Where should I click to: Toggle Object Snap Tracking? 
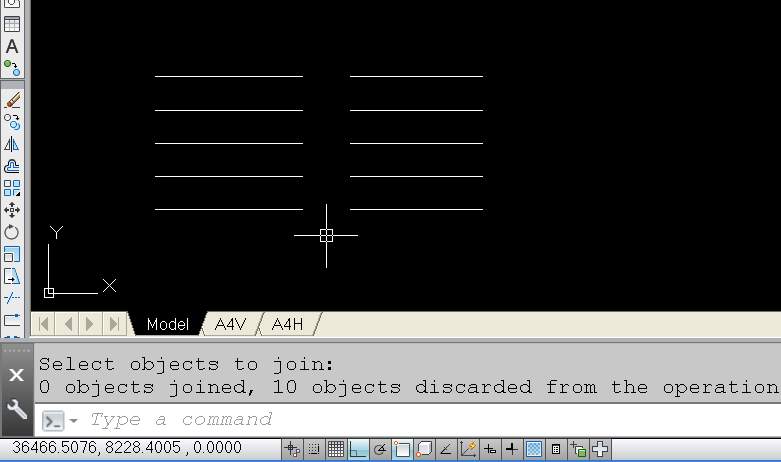tap(446, 450)
